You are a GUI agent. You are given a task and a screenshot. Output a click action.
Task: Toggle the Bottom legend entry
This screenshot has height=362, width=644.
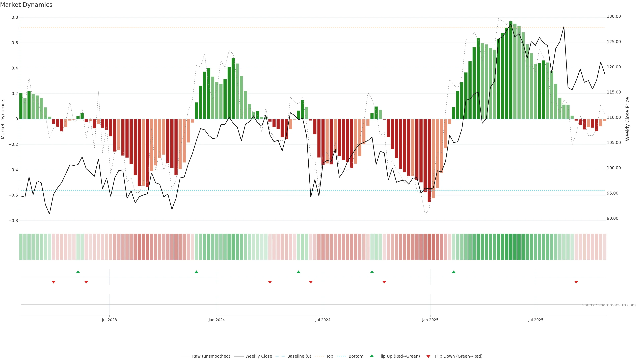click(356, 356)
